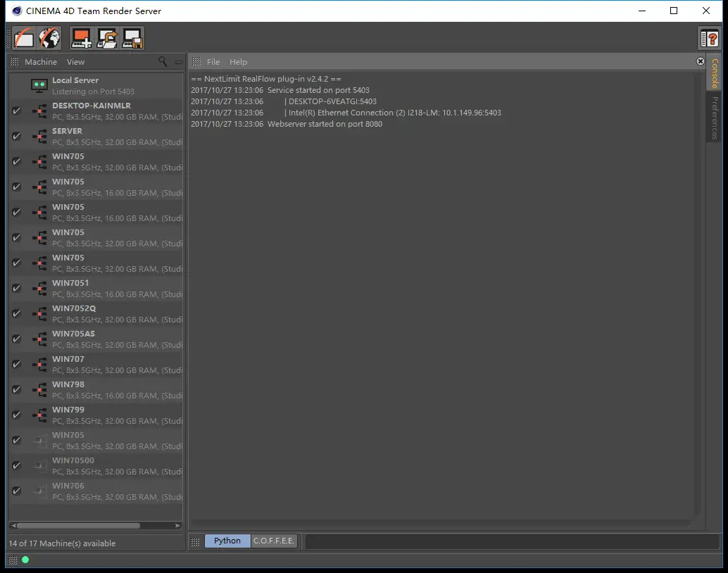Uncheck the DESKTOP-KAINMLR machine checkbox

[16, 111]
